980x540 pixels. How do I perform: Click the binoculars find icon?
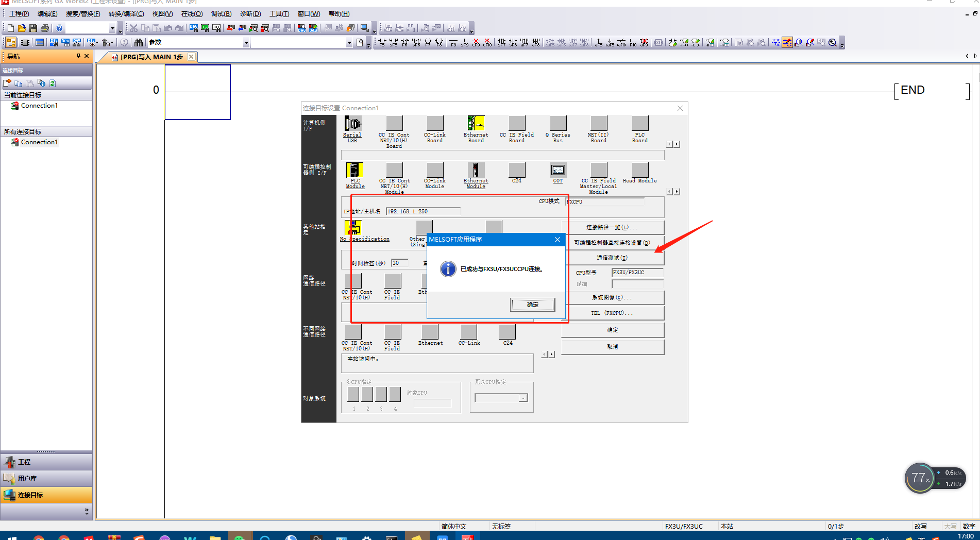[x=139, y=43]
